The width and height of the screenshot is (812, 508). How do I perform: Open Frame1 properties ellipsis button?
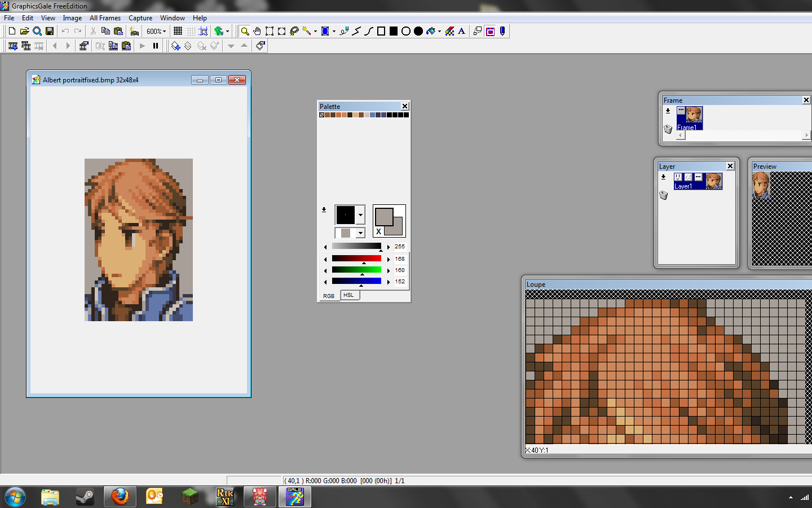pos(681,111)
